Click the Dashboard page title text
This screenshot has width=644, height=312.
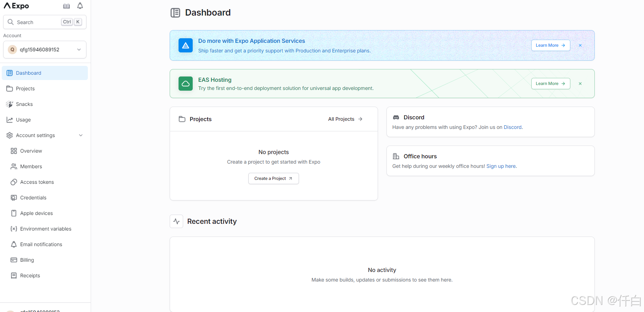coord(208,13)
